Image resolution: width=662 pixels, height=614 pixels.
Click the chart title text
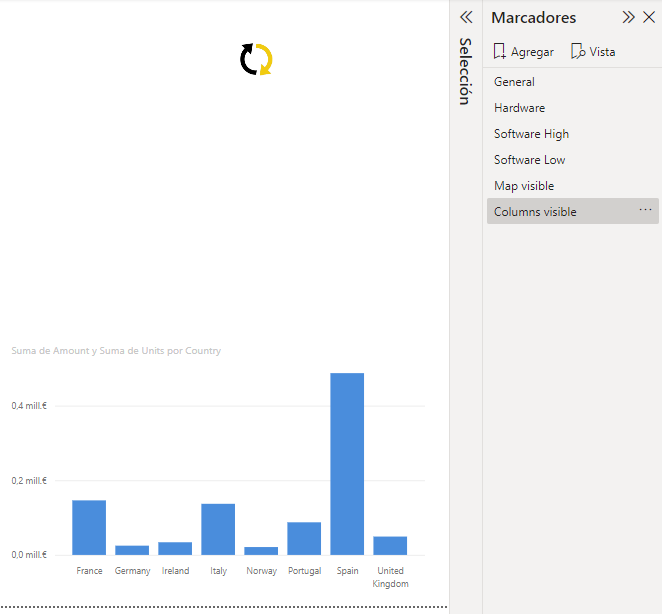[116, 351]
